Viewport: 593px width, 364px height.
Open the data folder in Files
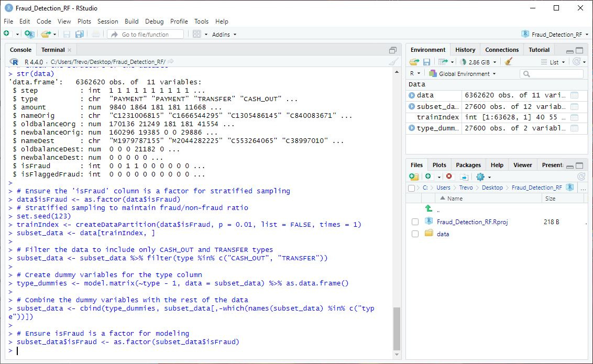[x=443, y=234]
